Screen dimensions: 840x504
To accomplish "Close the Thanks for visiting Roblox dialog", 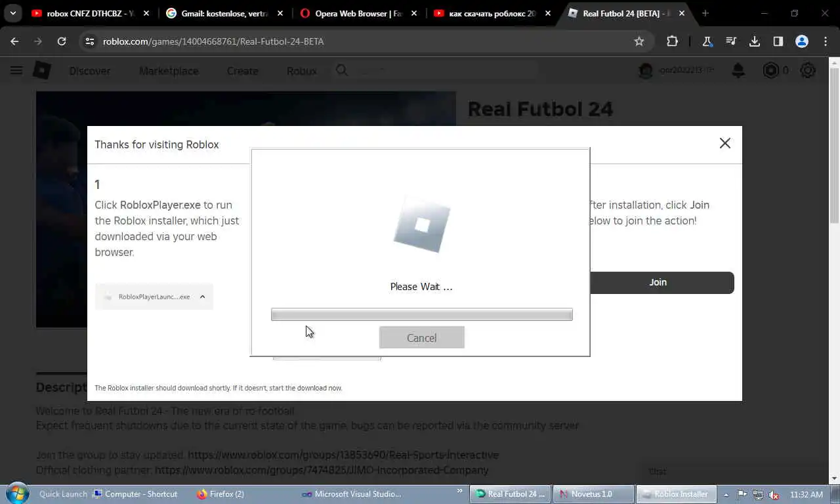I will click(x=724, y=143).
